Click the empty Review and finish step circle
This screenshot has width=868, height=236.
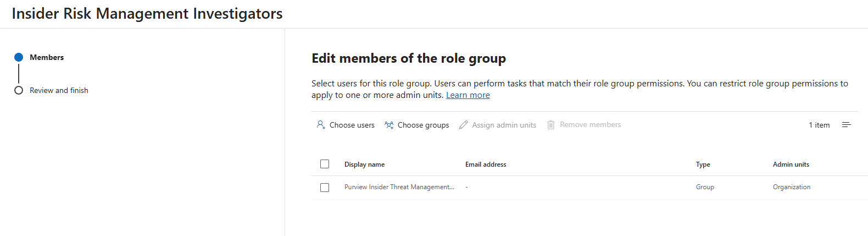pos(19,90)
